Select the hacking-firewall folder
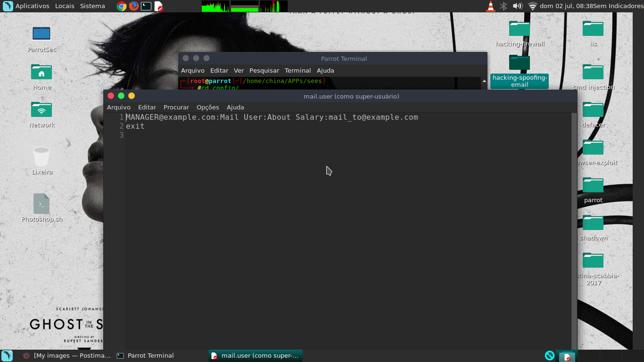 pyautogui.click(x=520, y=34)
